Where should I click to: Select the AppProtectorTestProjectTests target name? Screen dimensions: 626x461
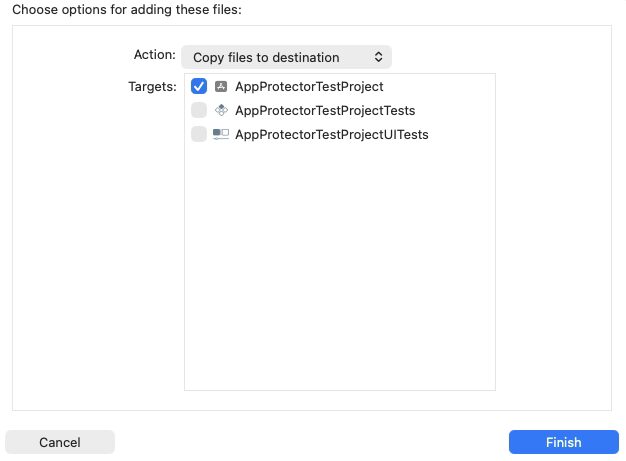point(324,110)
